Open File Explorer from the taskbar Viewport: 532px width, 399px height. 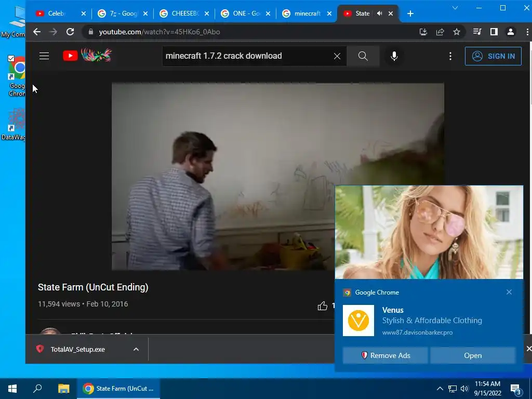(63, 389)
